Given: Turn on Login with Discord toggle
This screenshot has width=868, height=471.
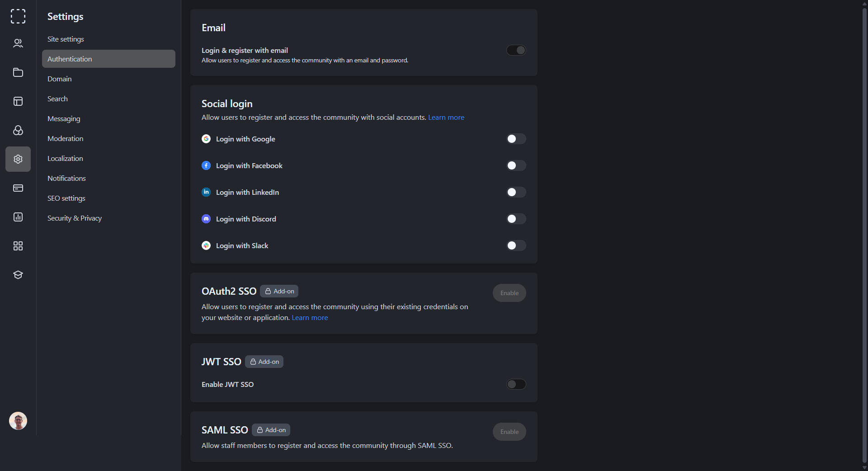Looking at the screenshot, I should pos(516,219).
